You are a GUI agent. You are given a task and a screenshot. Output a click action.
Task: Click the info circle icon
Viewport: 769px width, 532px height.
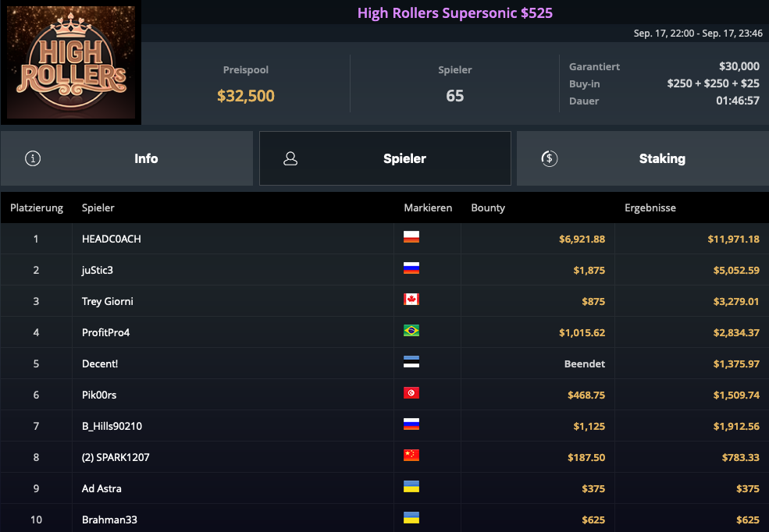33,158
